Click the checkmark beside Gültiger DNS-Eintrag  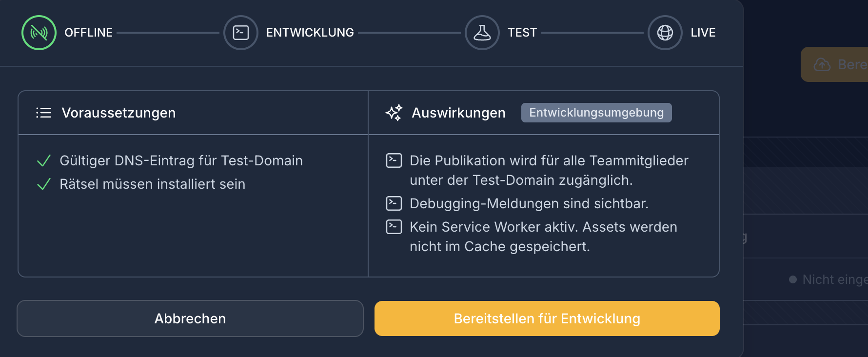43,160
